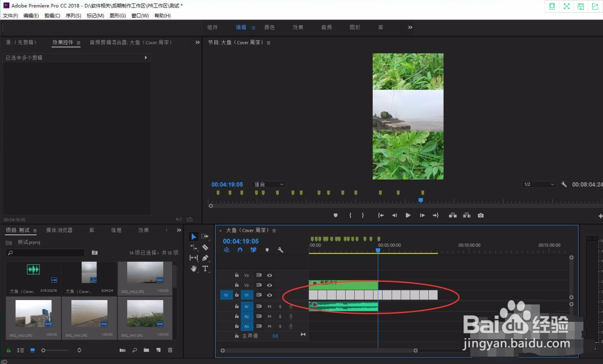Expand the 已选中多个剪辑 arrow

pyautogui.click(x=146, y=57)
